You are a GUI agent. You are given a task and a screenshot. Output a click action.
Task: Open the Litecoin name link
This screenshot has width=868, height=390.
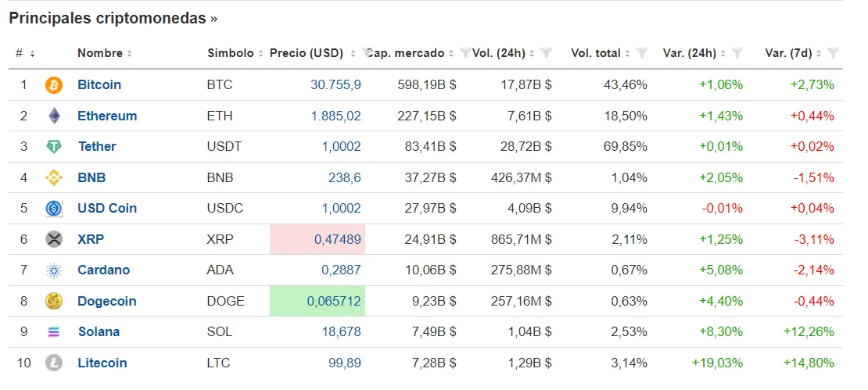point(102,363)
